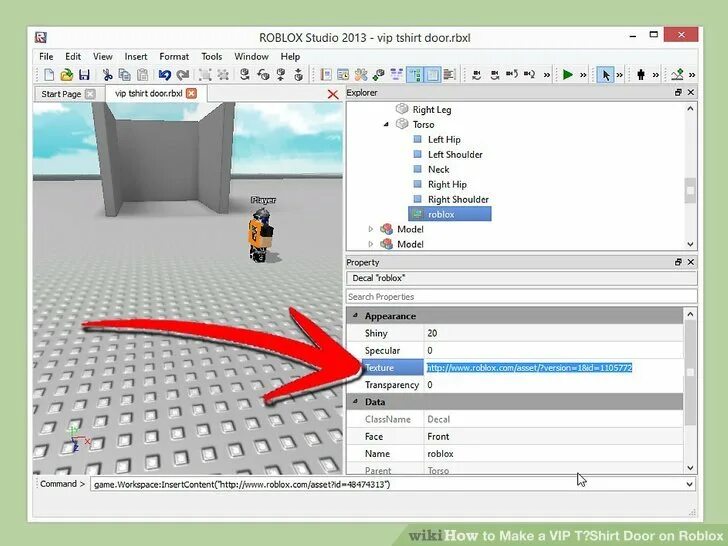Start the game with the green Play button
The width and height of the screenshot is (728, 546).
pyautogui.click(x=567, y=74)
